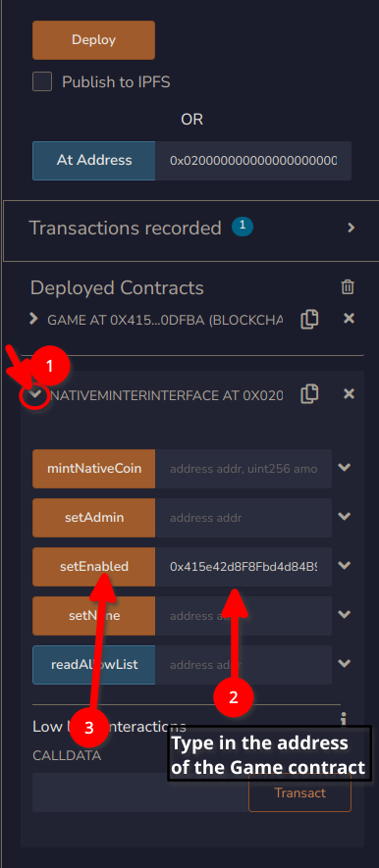Call the setEnabled function
Viewport: 379px width, 868px height.
(93, 567)
